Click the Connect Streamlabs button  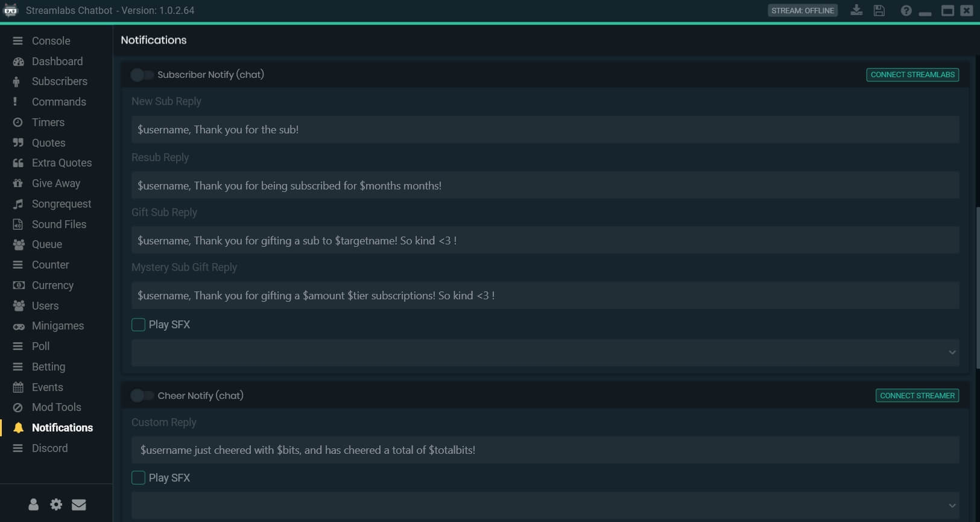click(912, 75)
